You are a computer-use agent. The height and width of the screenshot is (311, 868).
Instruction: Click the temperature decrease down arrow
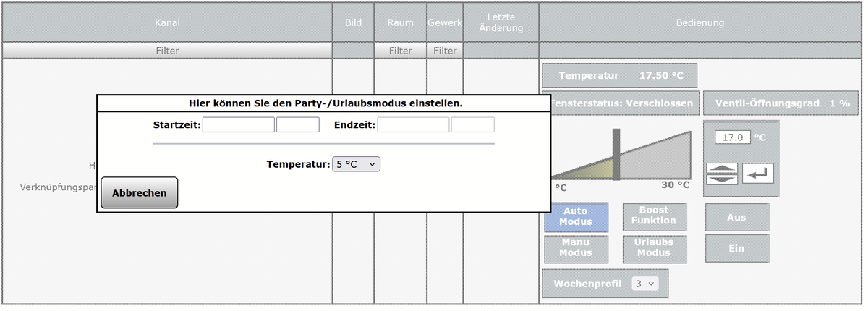[722, 179]
